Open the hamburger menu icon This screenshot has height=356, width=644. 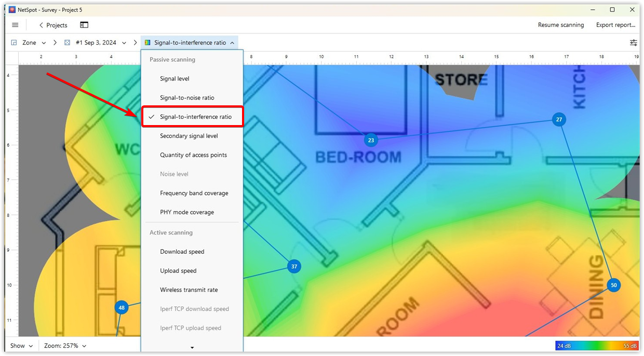(x=15, y=24)
